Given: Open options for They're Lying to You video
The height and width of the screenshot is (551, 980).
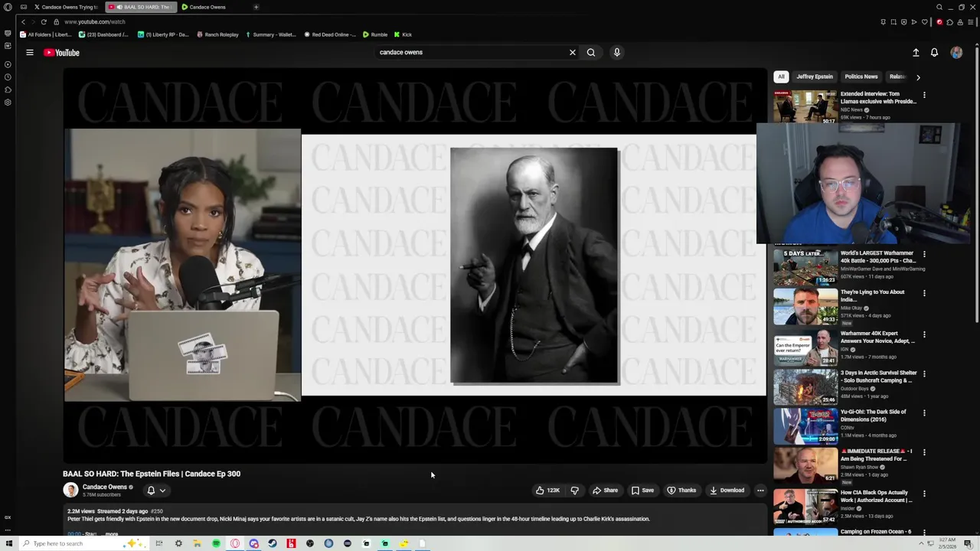Looking at the screenshot, I should tap(924, 293).
